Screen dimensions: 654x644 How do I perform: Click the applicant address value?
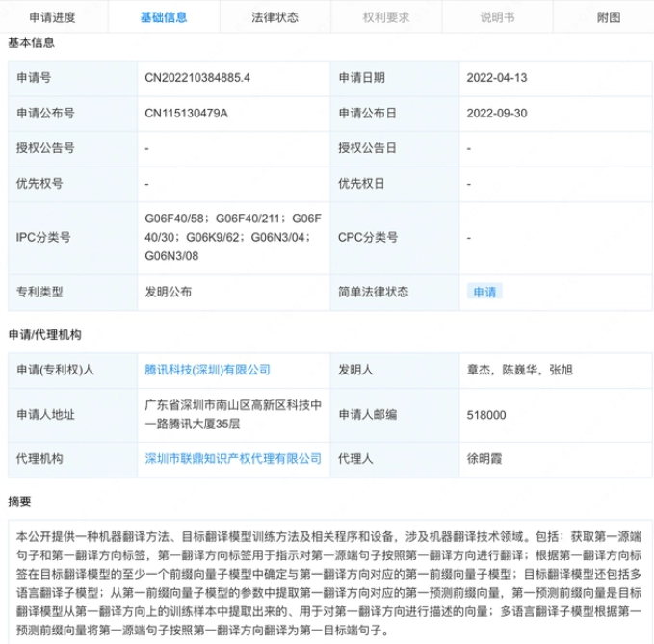pyautogui.click(x=233, y=415)
